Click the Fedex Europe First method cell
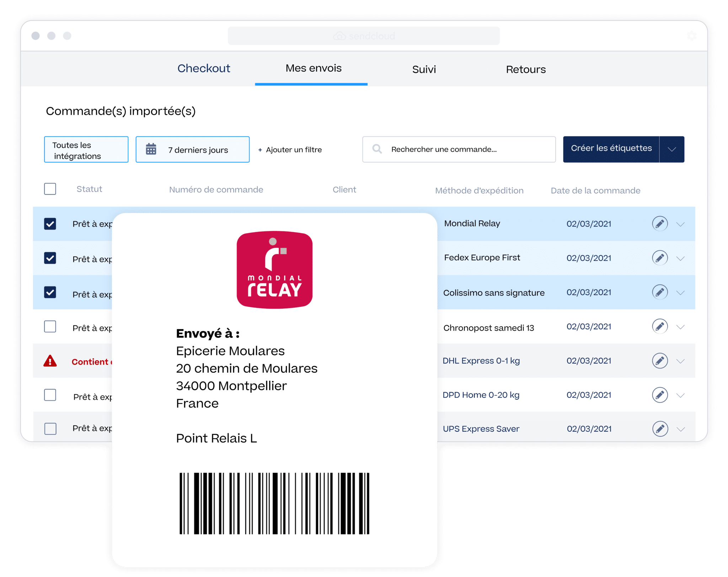The width and height of the screenshot is (728, 577). tap(482, 258)
